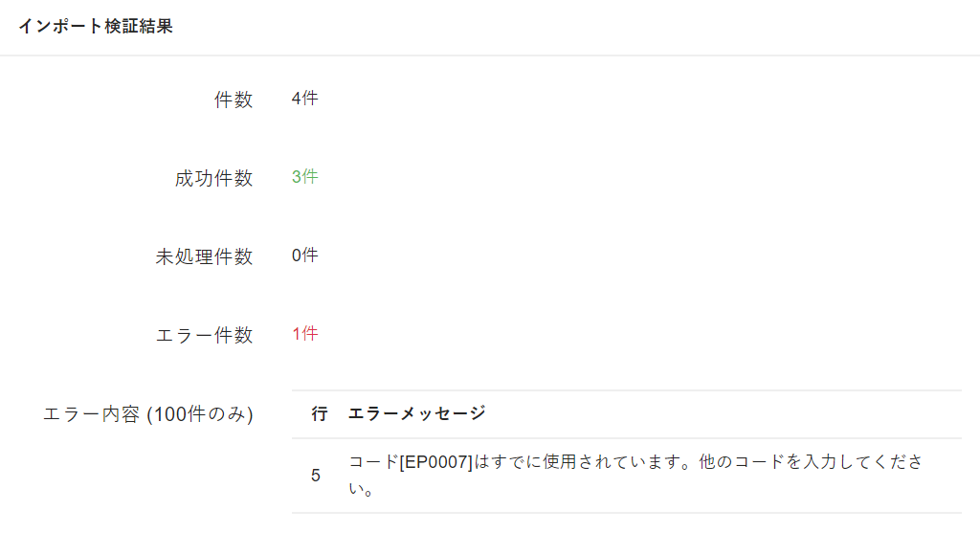The width and height of the screenshot is (980, 533).
Task: Select the 未処理件数 label
Action: coord(204,256)
